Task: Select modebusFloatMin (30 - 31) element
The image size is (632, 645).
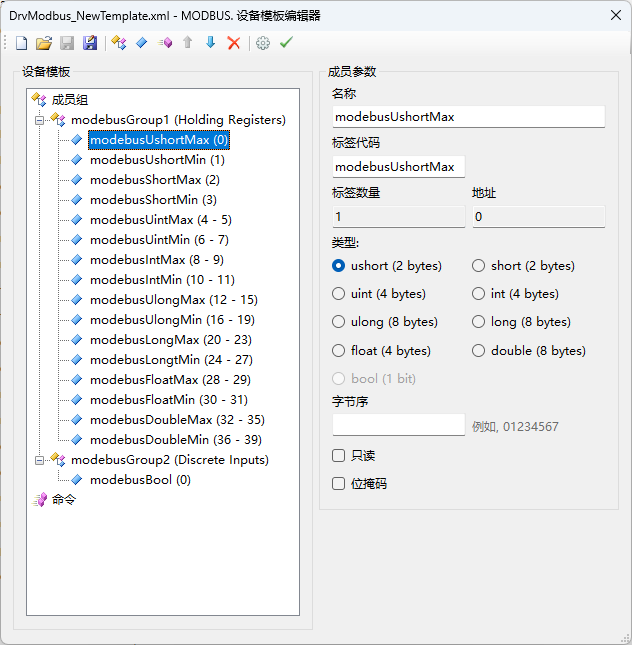Action: tap(169, 400)
